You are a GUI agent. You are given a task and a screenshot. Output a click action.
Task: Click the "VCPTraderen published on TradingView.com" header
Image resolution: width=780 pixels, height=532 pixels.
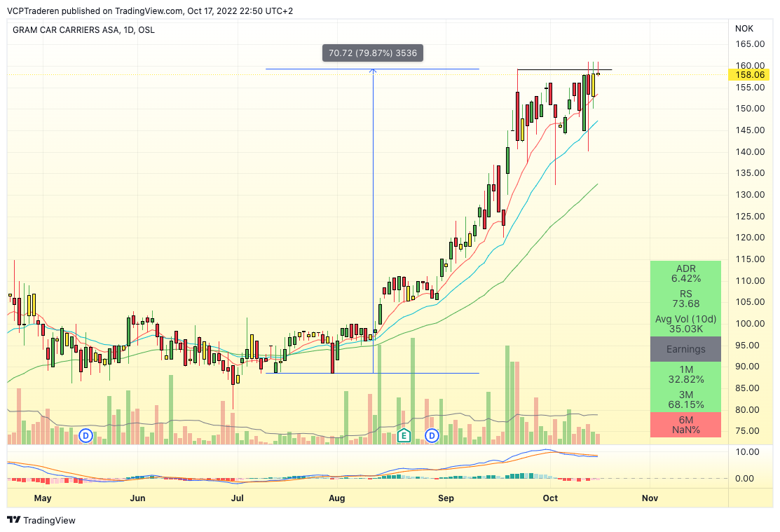coord(95,11)
